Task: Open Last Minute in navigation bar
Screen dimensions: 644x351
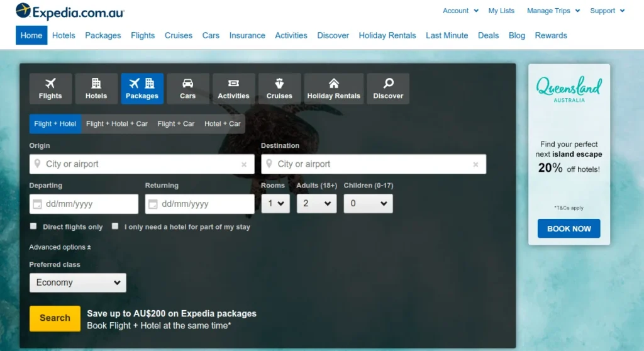Action: 447,35
